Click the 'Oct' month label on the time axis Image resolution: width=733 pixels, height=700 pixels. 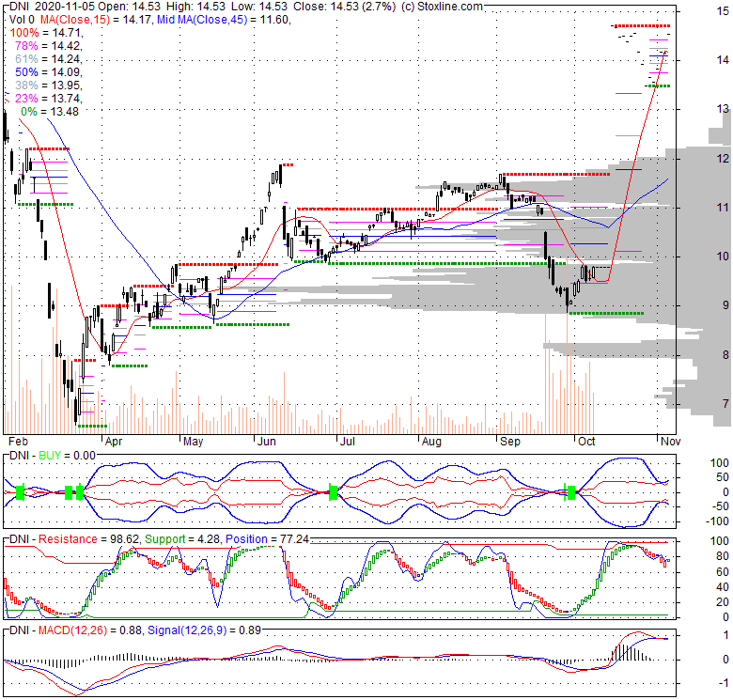click(586, 442)
